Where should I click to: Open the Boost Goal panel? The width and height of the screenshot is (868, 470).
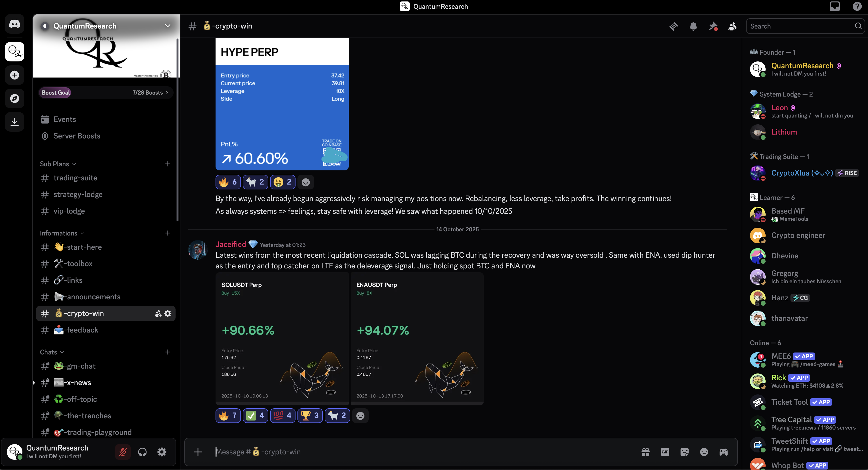pos(106,92)
